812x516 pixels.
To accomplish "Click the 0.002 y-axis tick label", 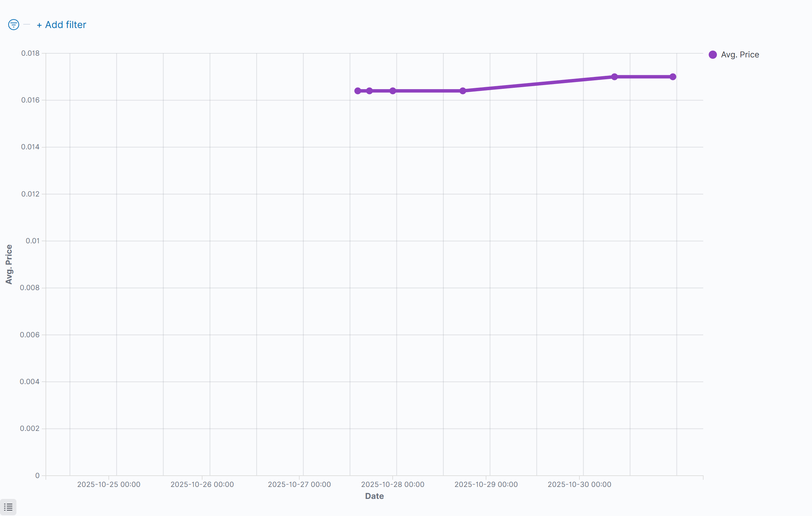I will pyautogui.click(x=30, y=429).
